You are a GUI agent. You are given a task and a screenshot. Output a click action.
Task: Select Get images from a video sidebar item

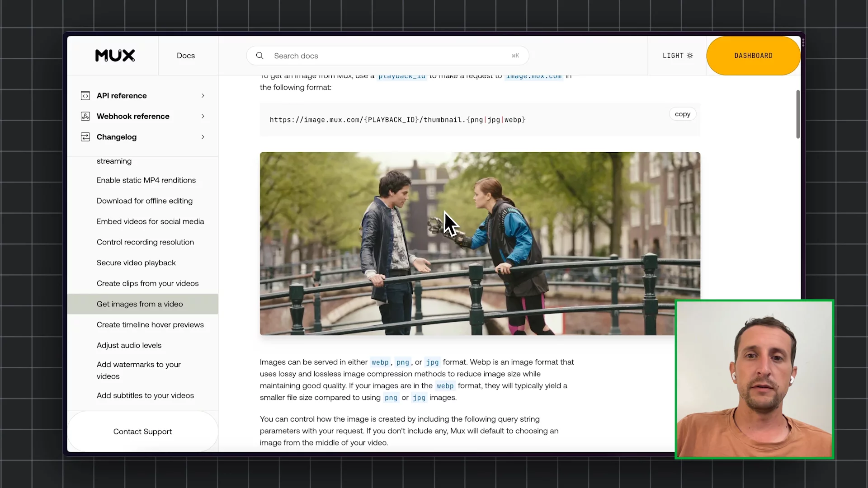[x=140, y=304]
